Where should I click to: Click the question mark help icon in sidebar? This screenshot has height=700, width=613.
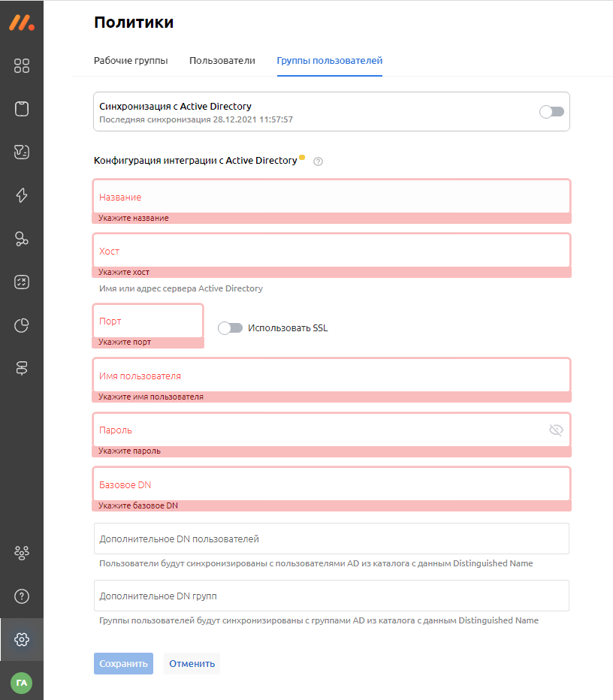(22, 596)
